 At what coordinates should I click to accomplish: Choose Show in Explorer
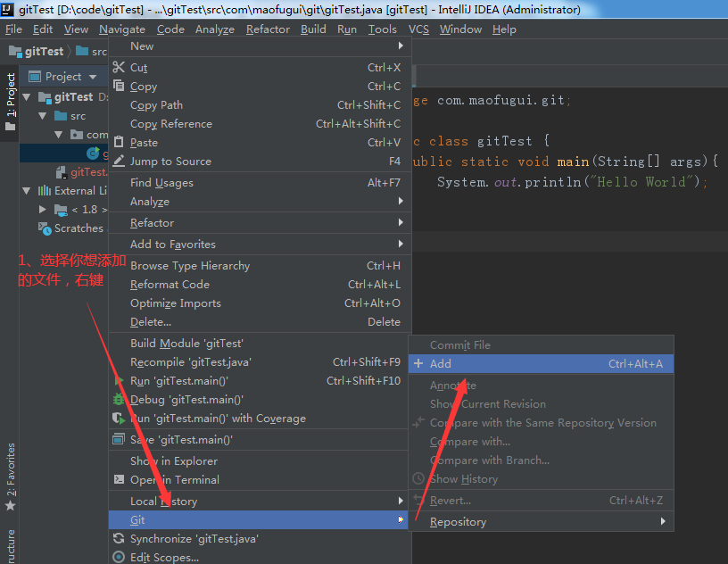tap(258, 460)
